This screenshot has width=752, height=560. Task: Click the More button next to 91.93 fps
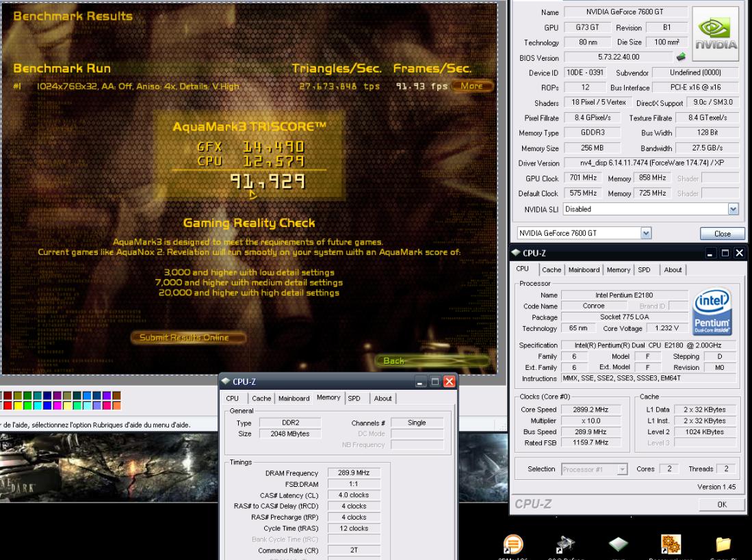coord(472,85)
